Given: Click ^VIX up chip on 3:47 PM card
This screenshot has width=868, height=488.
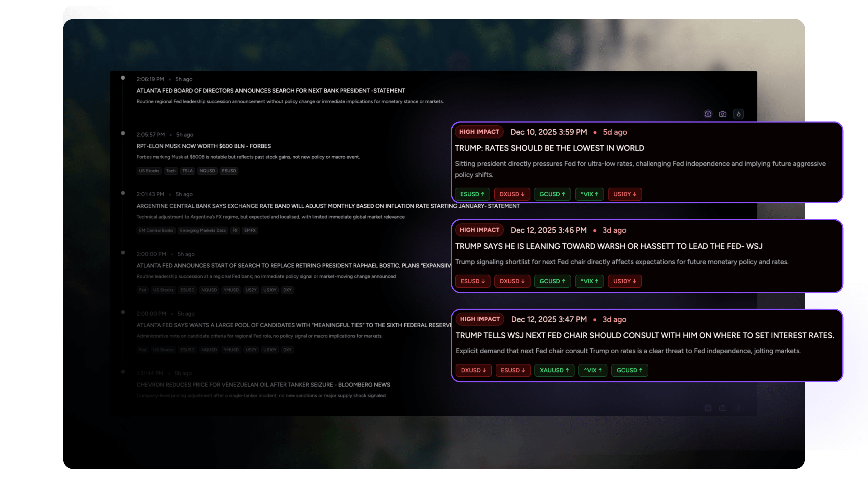Looking at the screenshot, I should pyautogui.click(x=593, y=370).
